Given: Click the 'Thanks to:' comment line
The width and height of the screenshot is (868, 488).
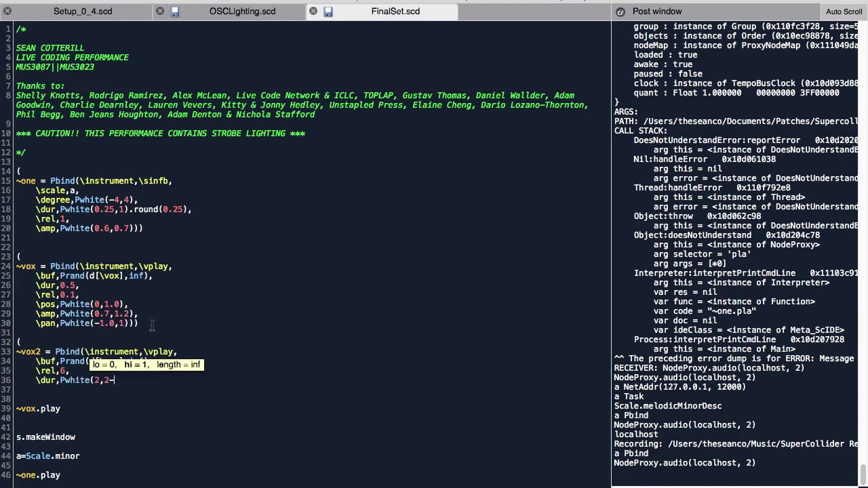Looking at the screenshot, I should pos(41,86).
